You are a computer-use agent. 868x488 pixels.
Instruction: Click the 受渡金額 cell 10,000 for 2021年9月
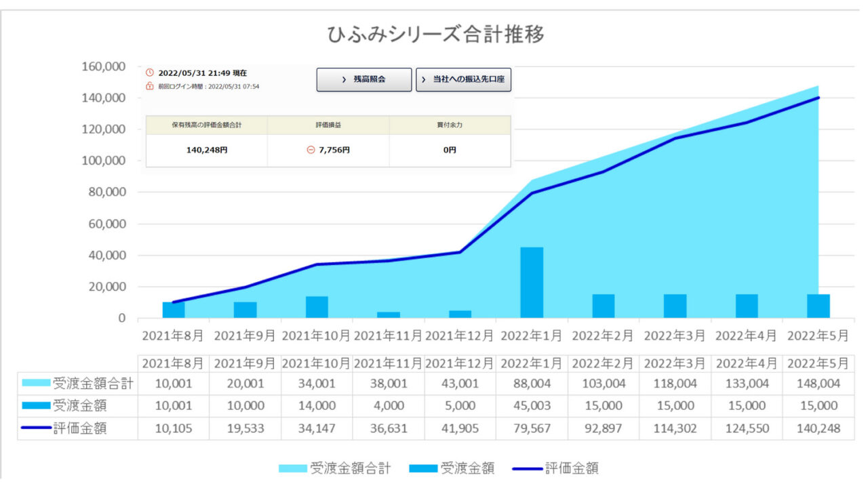click(245, 406)
